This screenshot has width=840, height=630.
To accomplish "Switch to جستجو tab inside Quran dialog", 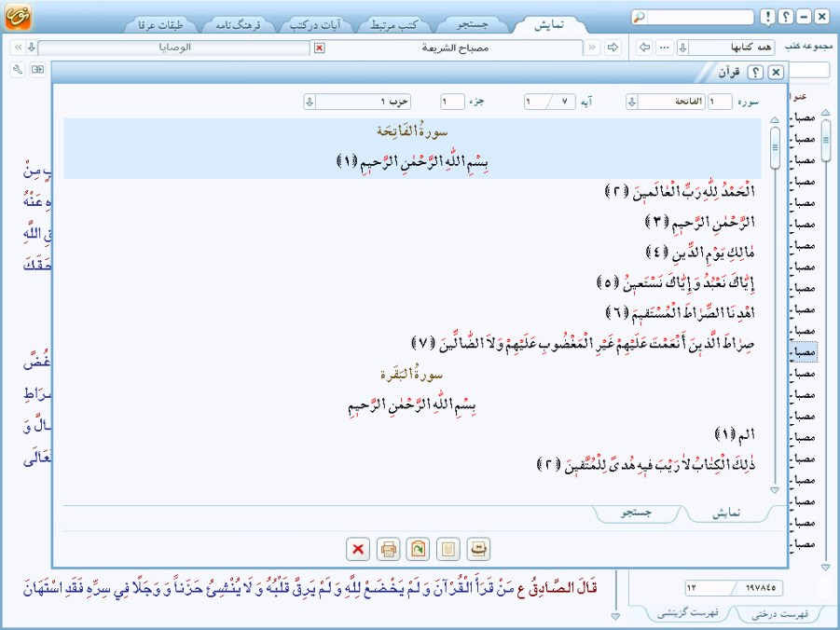I will (x=637, y=514).
